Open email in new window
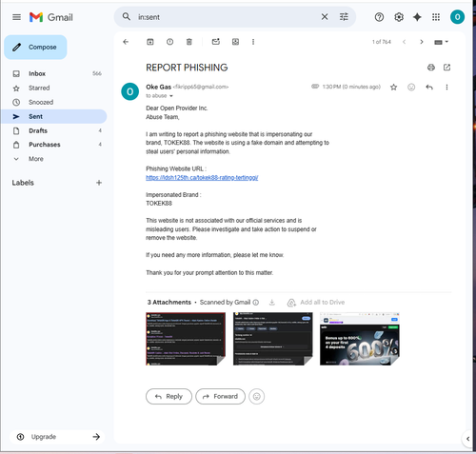476x454 pixels. [446, 68]
